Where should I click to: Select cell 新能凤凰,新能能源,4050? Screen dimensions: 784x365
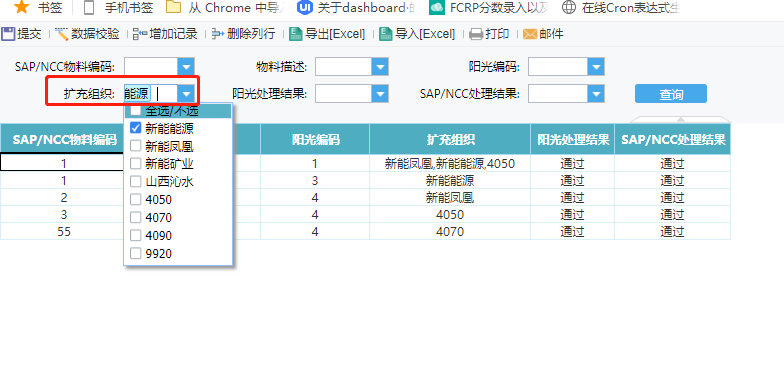(x=450, y=163)
